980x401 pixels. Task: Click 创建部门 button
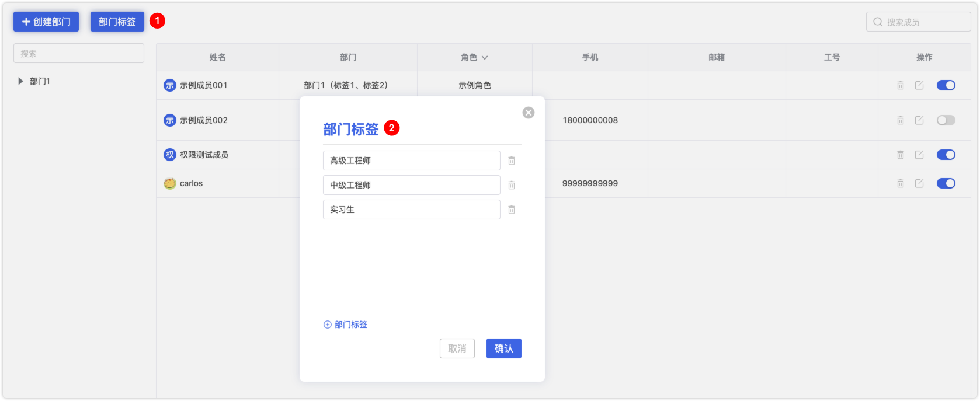46,22
